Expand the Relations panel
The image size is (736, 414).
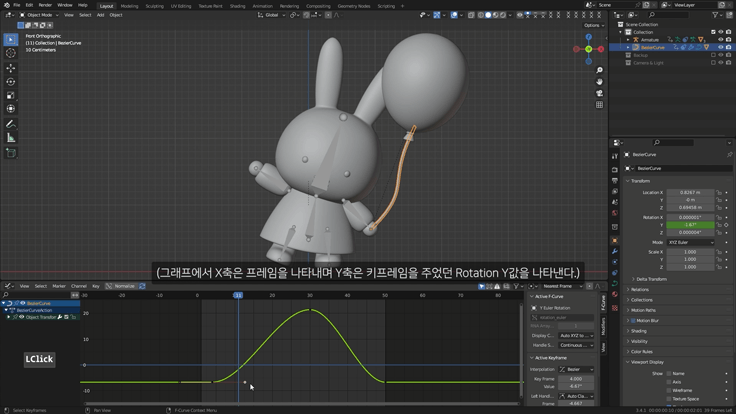pos(639,290)
